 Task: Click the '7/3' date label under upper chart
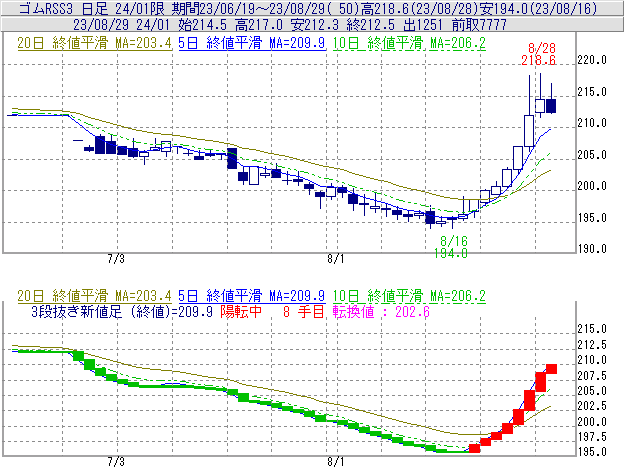116,259
